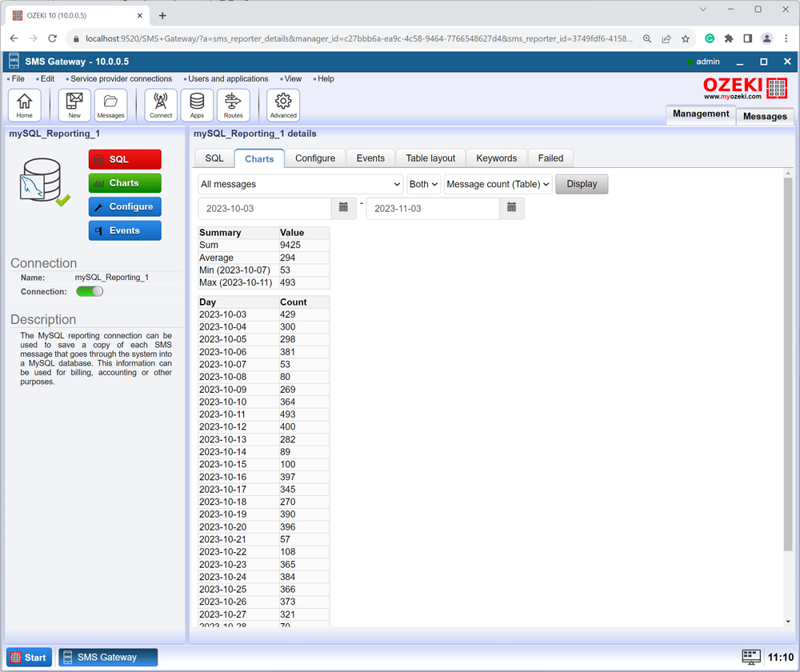Switch to the Table layout tab
The width and height of the screenshot is (800, 672).
coord(430,158)
